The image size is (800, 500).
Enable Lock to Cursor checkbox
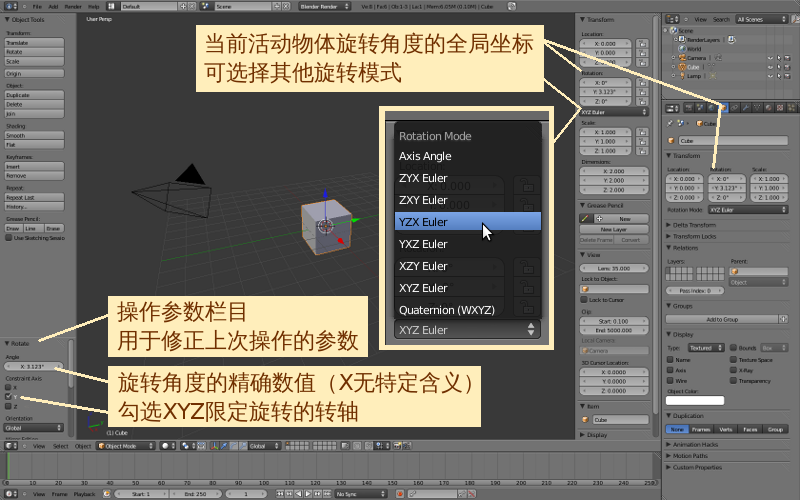point(584,300)
